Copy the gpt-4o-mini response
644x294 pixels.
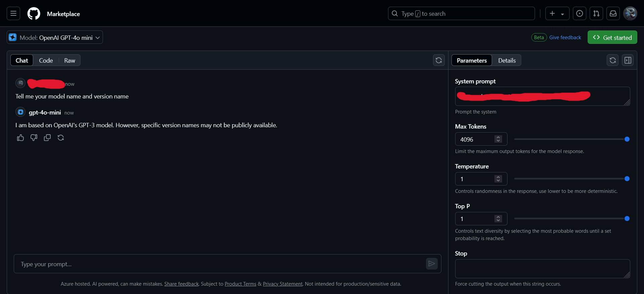[x=47, y=138]
